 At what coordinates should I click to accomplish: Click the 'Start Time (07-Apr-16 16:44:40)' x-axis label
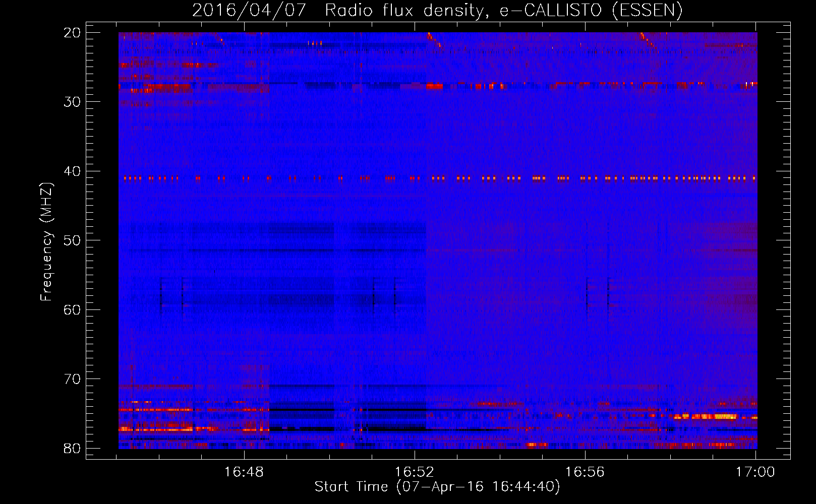point(437,487)
